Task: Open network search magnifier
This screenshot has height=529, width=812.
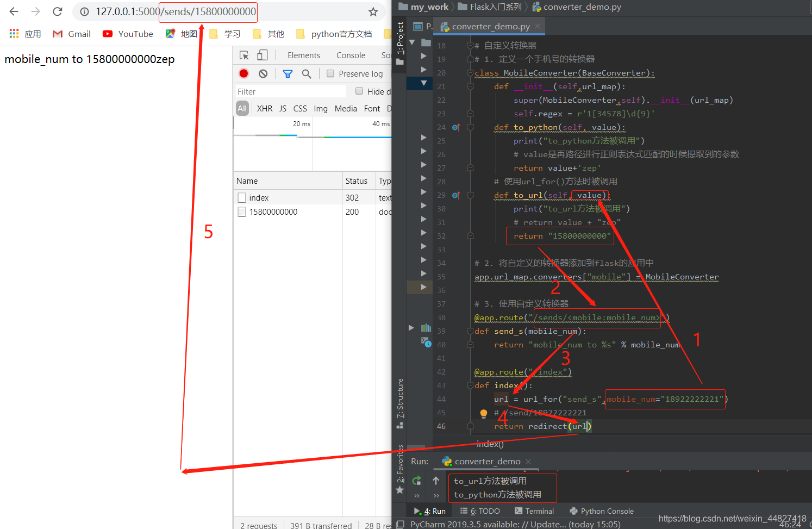Action: pyautogui.click(x=307, y=73)
